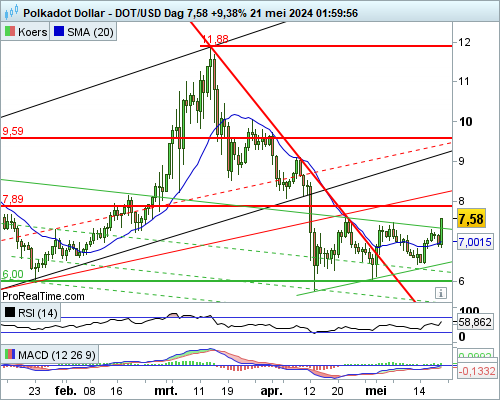This screenshot has width=500, height=400.
Task: Click the 9,59 resistance level label
Action: pos(13,131)
